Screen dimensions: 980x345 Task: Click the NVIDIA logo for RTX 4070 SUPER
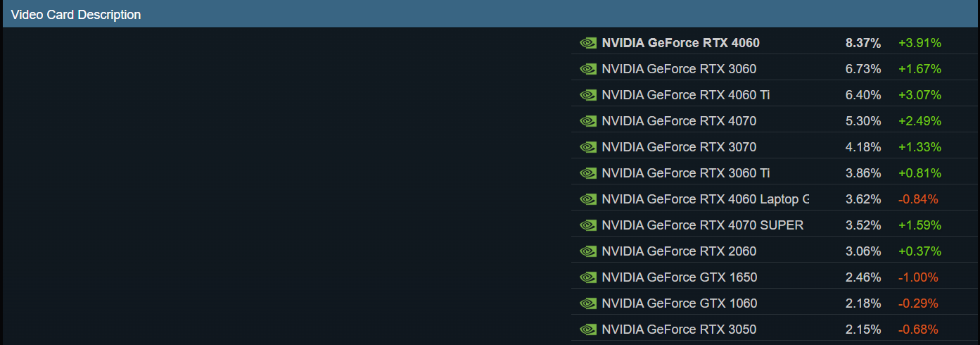point(588,225)
